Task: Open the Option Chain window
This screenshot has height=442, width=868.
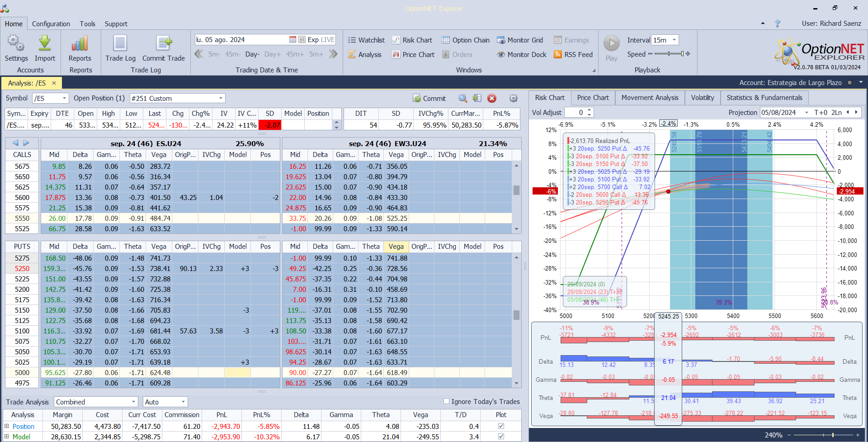Action: pyautogui.click(x=466, y=40)
